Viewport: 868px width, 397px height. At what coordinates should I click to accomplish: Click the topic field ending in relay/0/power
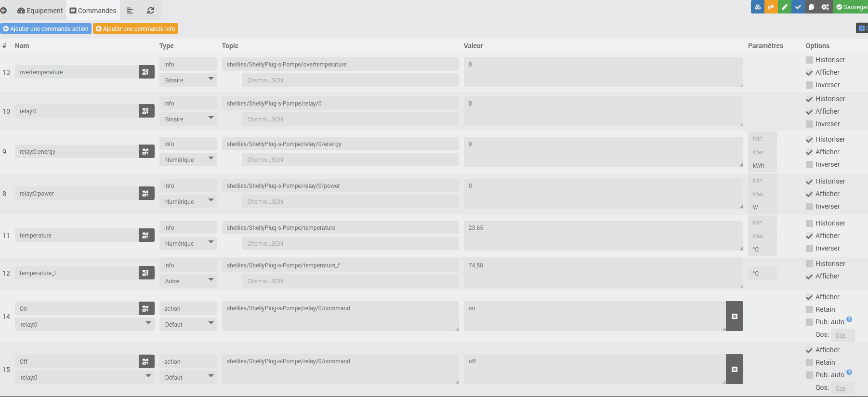(341, 185)
